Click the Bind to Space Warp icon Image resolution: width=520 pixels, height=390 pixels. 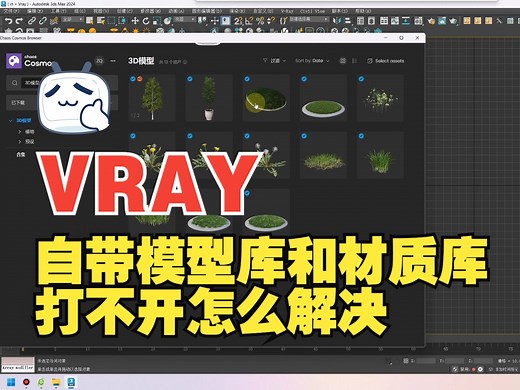[x=54, y=21]
